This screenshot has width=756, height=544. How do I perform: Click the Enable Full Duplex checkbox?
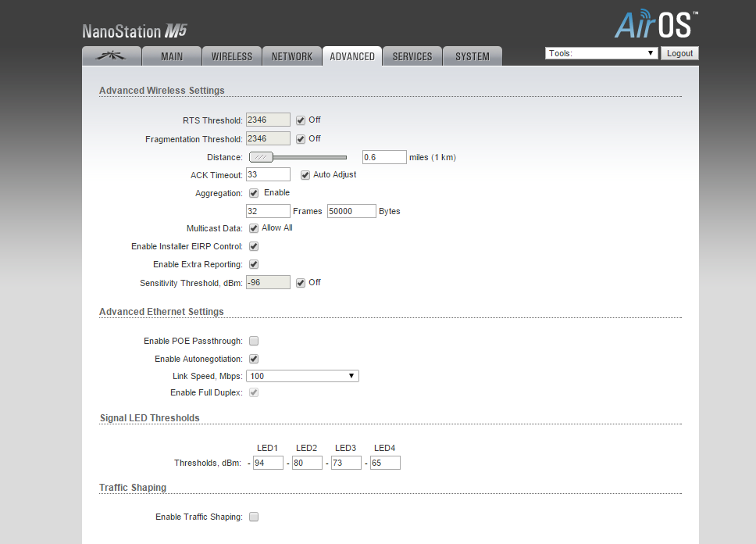[x=254, y=392]
